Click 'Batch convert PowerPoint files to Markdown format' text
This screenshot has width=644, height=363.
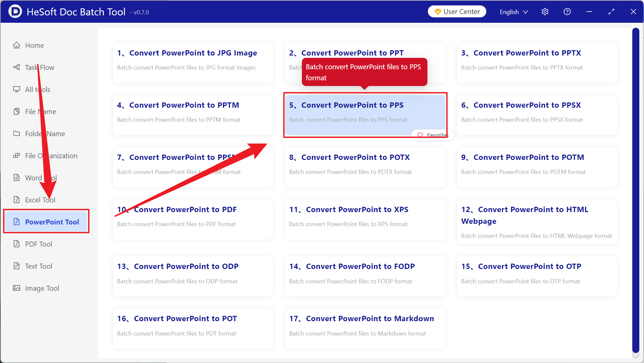(357, 334)
